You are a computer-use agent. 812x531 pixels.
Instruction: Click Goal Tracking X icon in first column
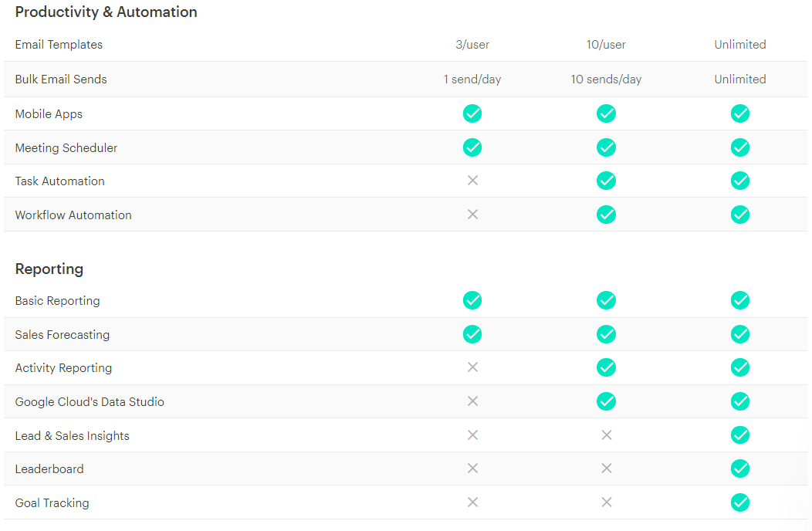(x=472, y=502)
